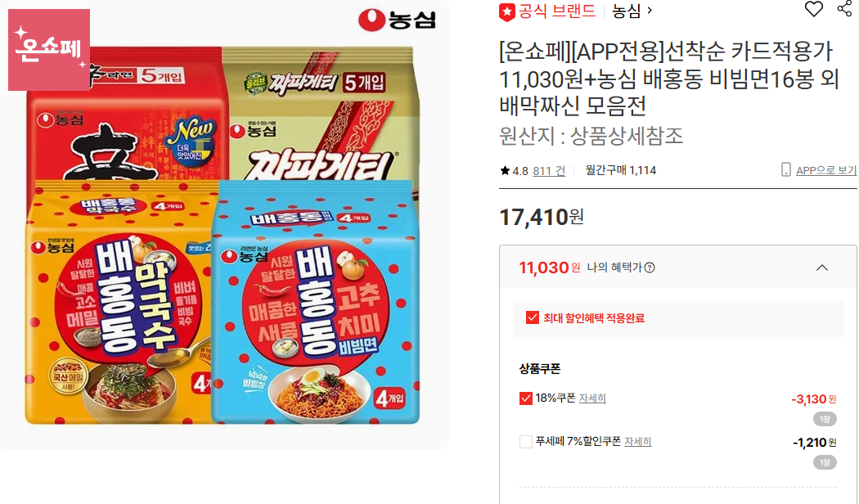Open the 공식 브랜드 label

556,11
